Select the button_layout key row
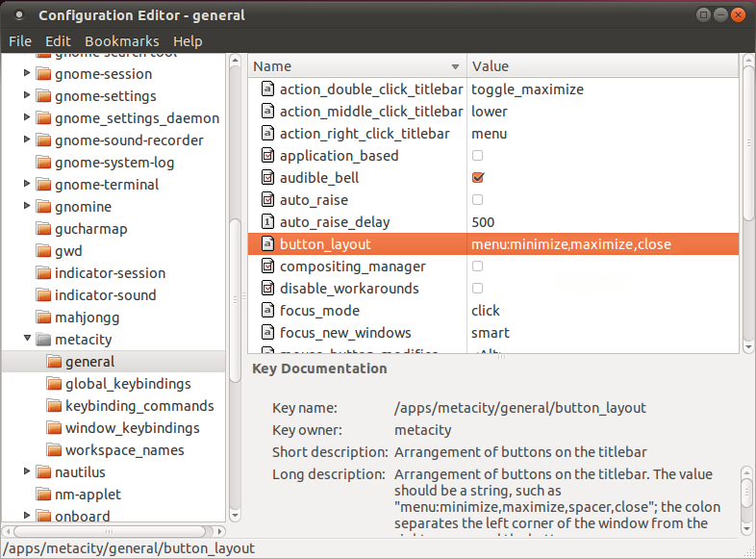Screen dimensions: 756x559 click(x=493, y=244)
